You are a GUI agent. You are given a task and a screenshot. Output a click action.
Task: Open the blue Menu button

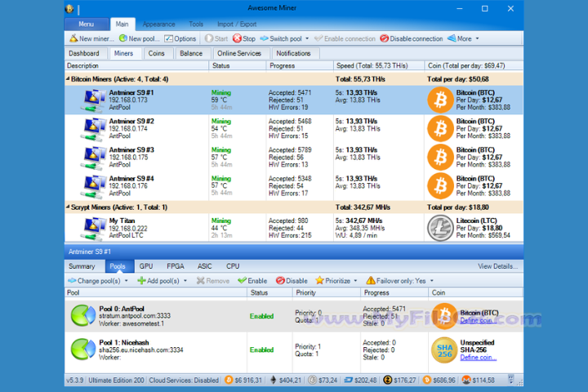coord(87,24)
